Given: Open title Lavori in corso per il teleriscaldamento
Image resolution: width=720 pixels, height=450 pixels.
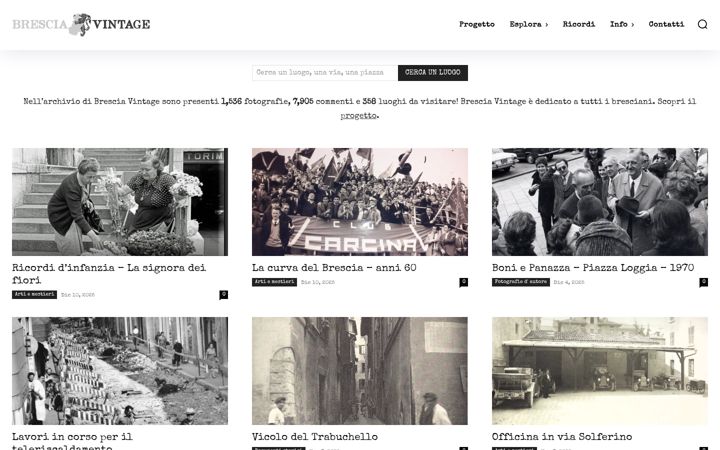Looking at the screenshot, I should (72, 442).
